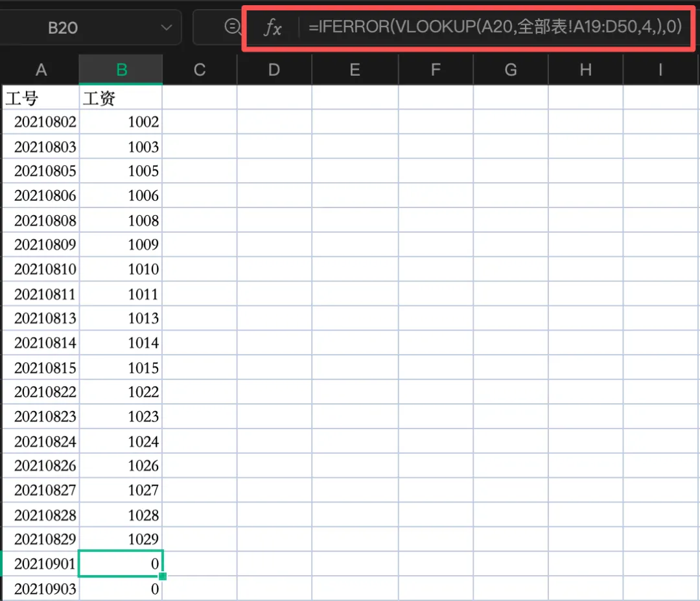Click salary cell showing 1002
700x601 pixels.
[121, 121]
